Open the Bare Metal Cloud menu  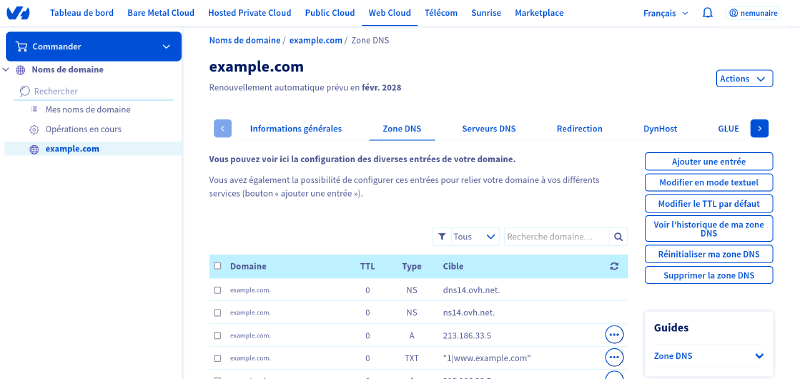[x=161, y=13]
